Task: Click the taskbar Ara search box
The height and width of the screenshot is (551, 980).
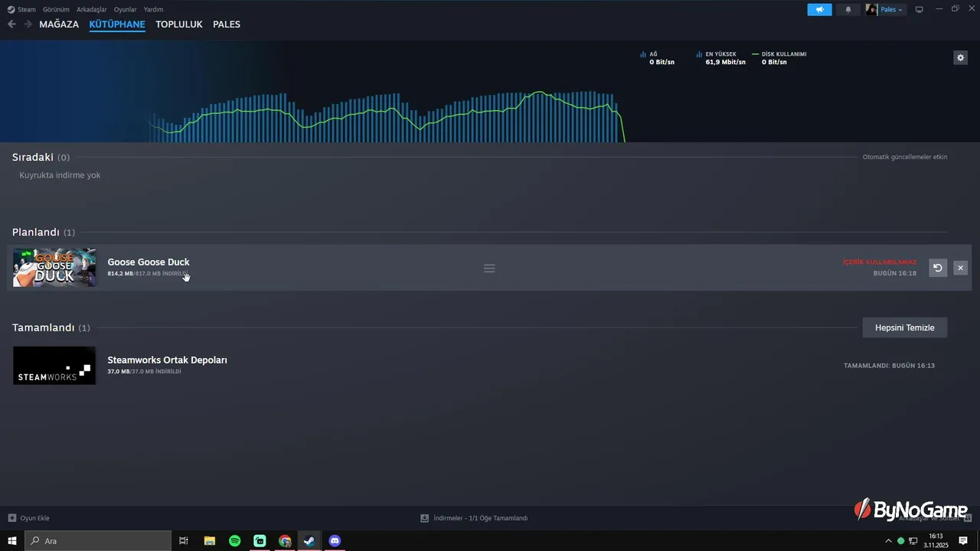Action: [98, 541]
